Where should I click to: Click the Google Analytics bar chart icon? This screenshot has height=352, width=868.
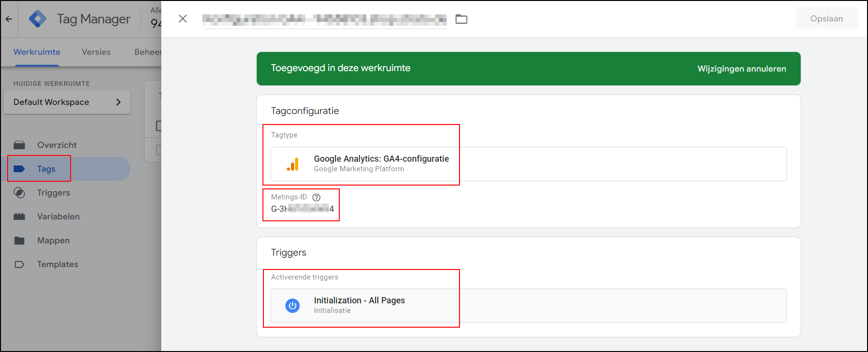pyautogui.click(x=293, y=164)
